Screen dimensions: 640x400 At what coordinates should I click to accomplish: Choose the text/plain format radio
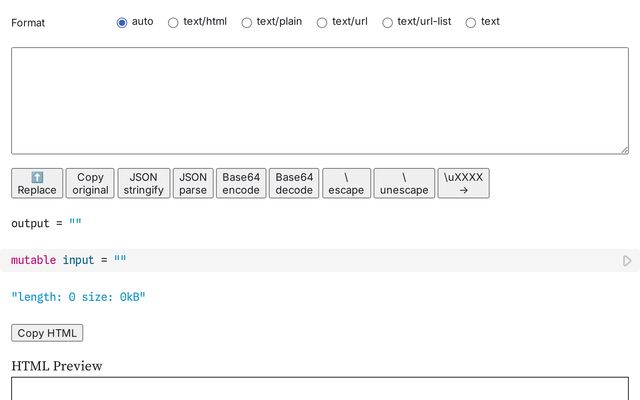[x=247, y=22]
